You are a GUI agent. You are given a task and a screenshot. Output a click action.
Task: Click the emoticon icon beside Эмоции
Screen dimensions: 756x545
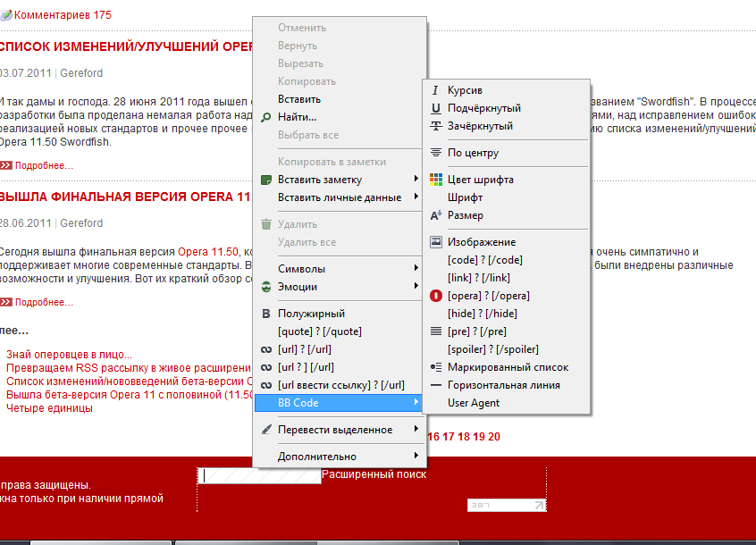pos(266,287)
